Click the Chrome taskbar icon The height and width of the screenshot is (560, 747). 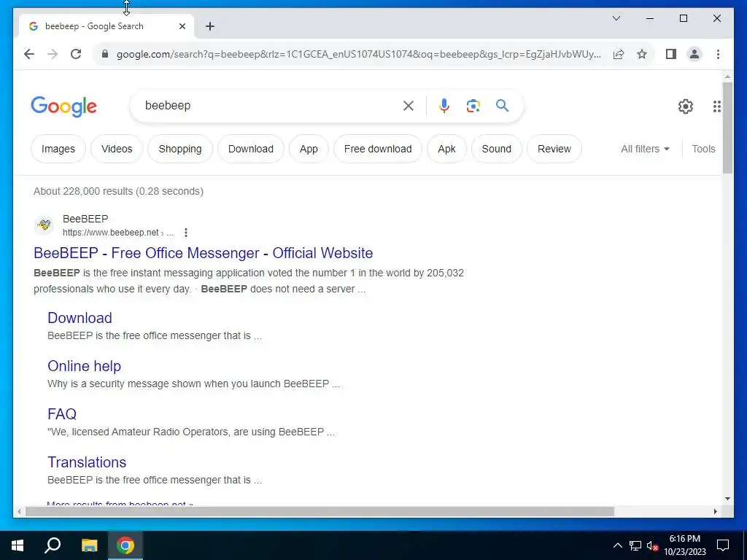tap(125, 545)
